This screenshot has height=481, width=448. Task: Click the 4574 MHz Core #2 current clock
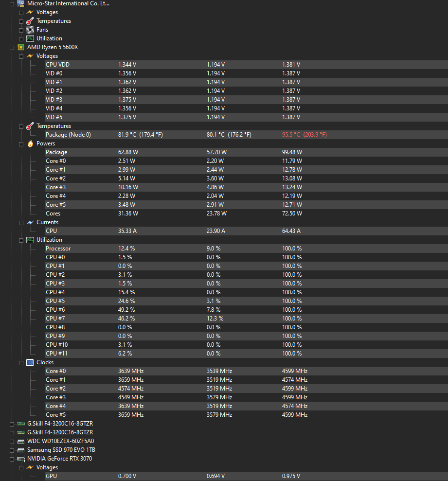(131, 389)
